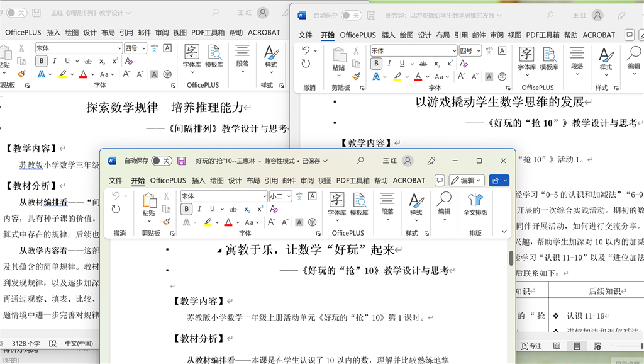Viewport: 644px width, 364px height.
Task: Click the title 寓教于乐，让数学“好玩”起来
Action: [x=309, y=249]
